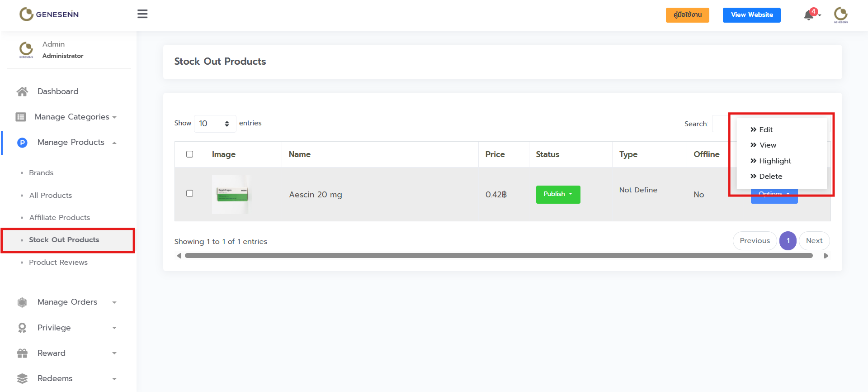The width and height of the screenshot is (868, 392).
Task: Open the Publish status dropdown
Action: click(558, 194)
